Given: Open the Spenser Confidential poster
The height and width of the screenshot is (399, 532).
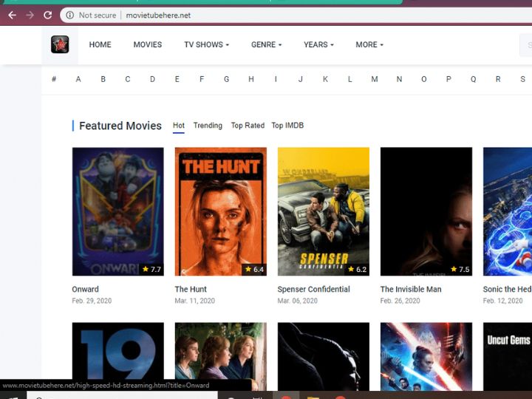Looking at the screenshot, I should (x=324, y=211).
